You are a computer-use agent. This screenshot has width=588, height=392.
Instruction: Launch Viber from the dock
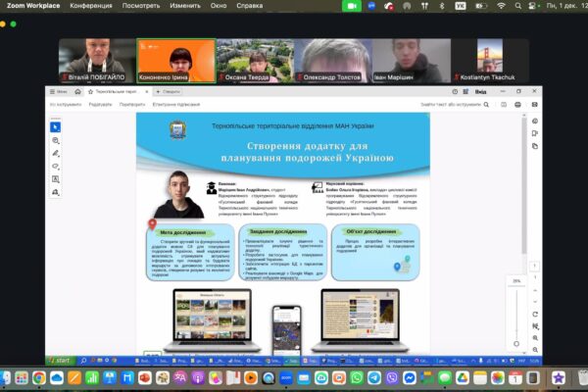tap(392, 378)
